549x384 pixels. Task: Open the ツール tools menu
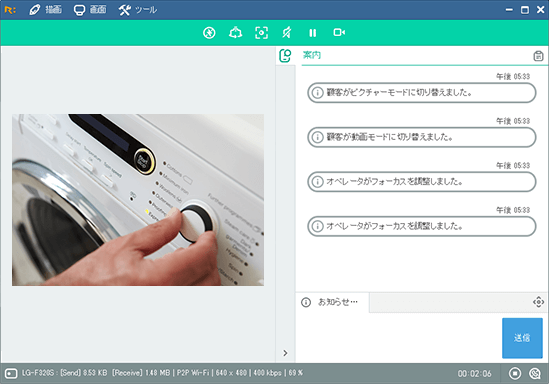138,10
